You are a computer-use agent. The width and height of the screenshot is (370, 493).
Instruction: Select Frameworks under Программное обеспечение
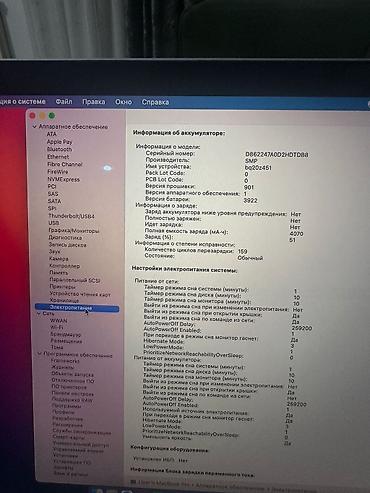(x=65, y=361)
